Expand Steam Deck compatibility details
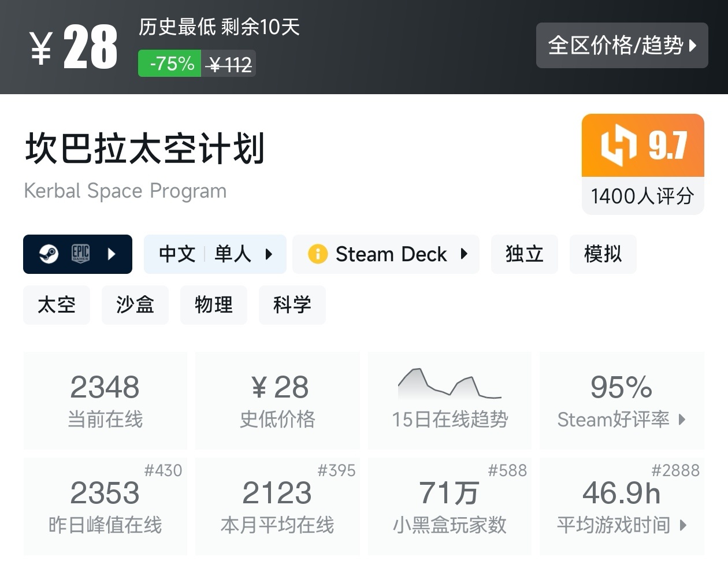This screenshot has width=728, height=568. click(x=465, y=254)
